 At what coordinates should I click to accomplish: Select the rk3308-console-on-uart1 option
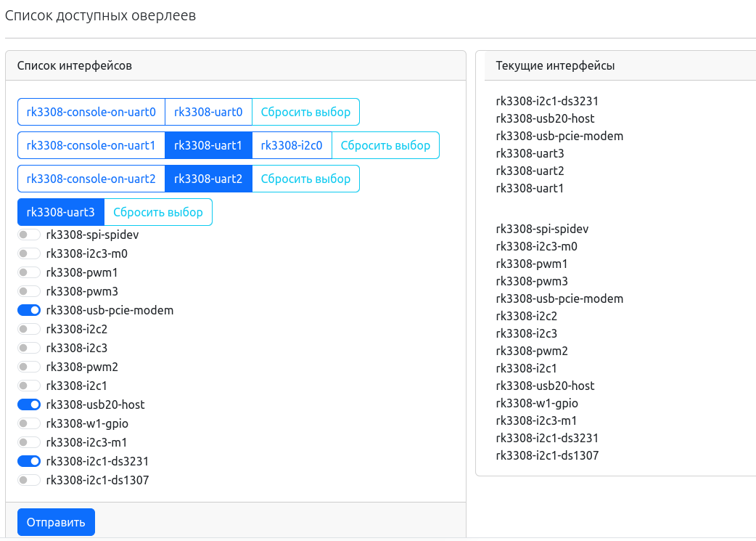[91, 145]
